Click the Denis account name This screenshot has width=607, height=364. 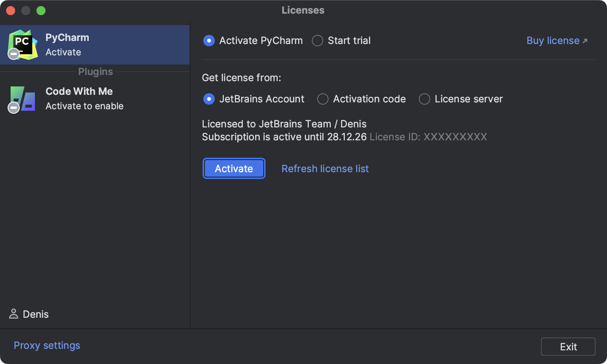click(35, 314)
